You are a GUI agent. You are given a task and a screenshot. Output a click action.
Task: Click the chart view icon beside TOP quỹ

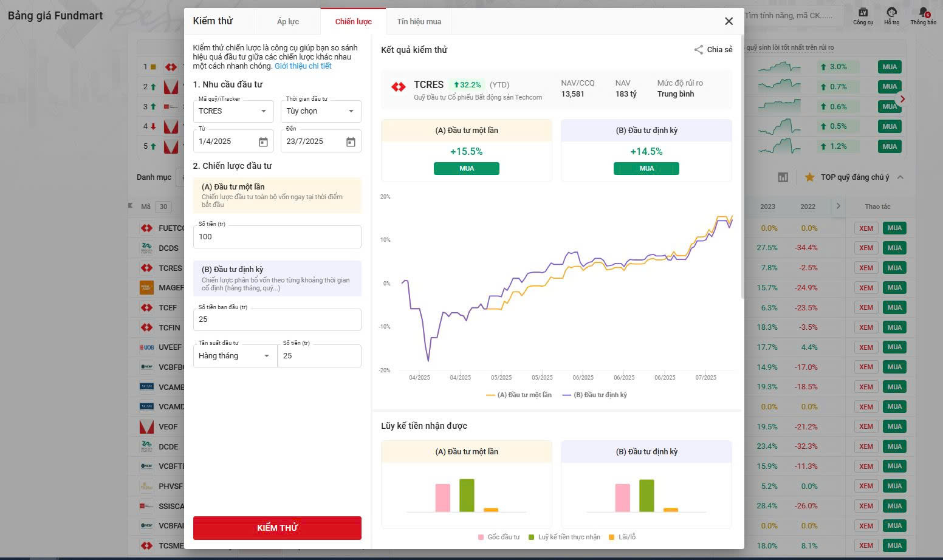[783, 177]
